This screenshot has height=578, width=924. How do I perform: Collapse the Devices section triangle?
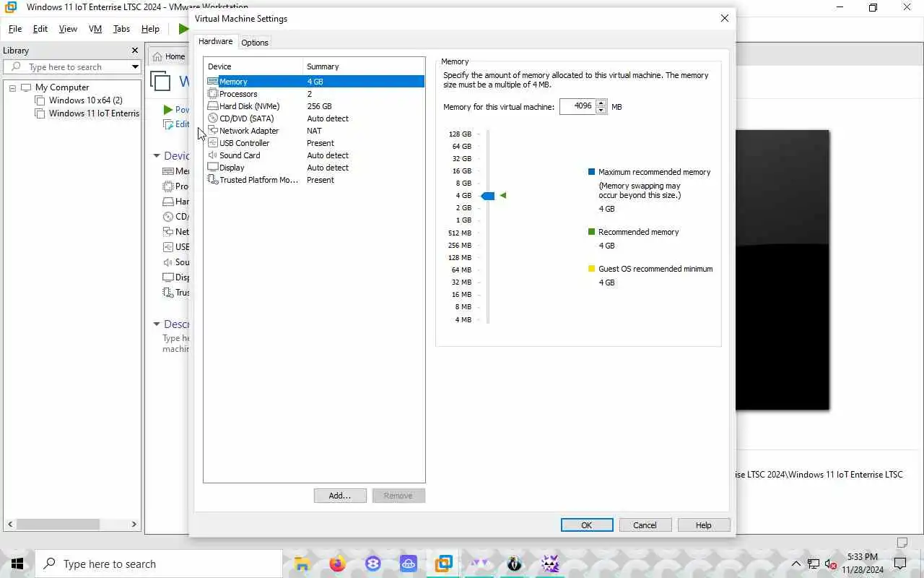(157, 155)
